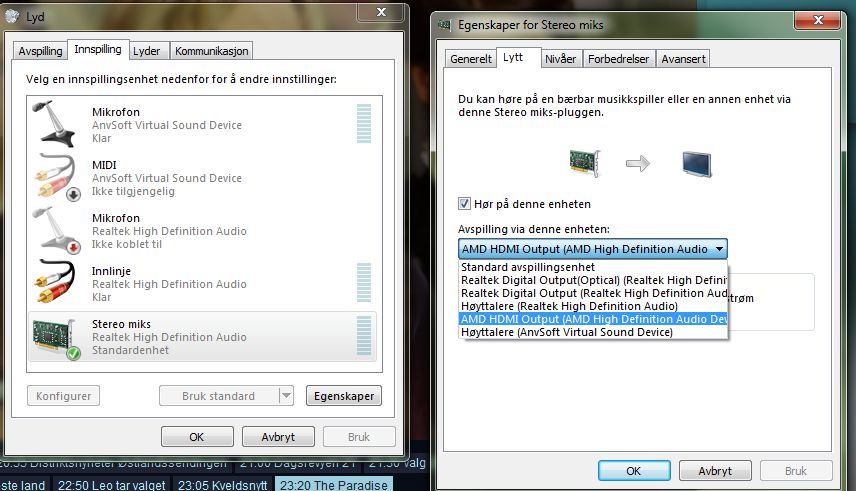Select the Innspilling tab
Viewport: 856px width, 491px height.
[x=98, y=49]
